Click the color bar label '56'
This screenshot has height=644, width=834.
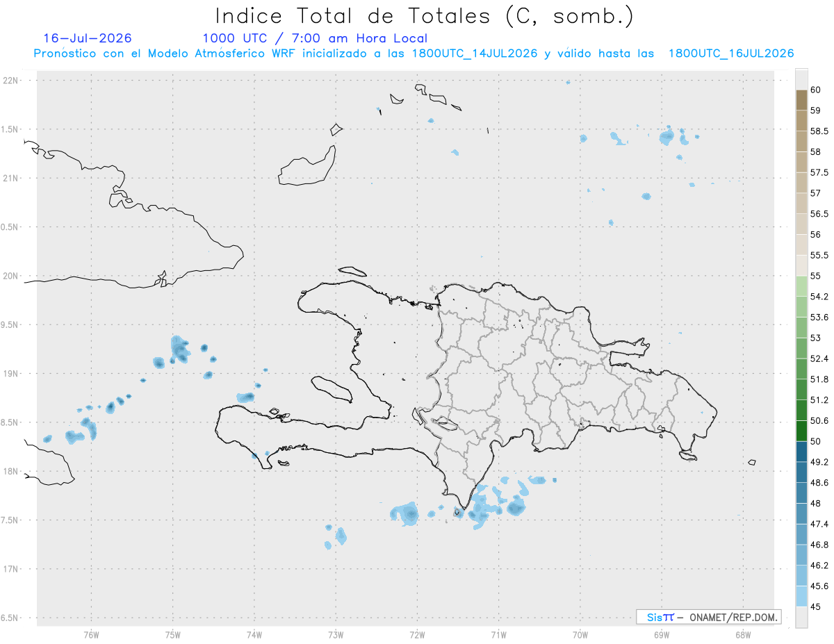point(816,234)
